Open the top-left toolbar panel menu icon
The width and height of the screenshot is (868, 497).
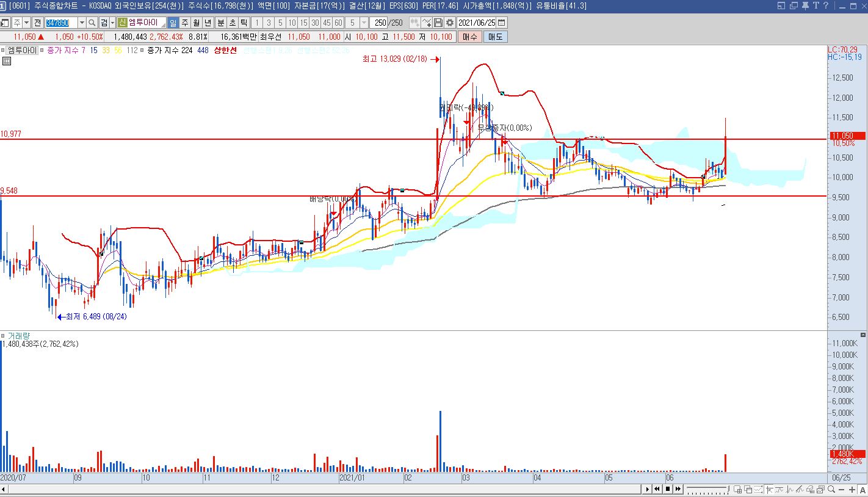[x=5, y=23]
